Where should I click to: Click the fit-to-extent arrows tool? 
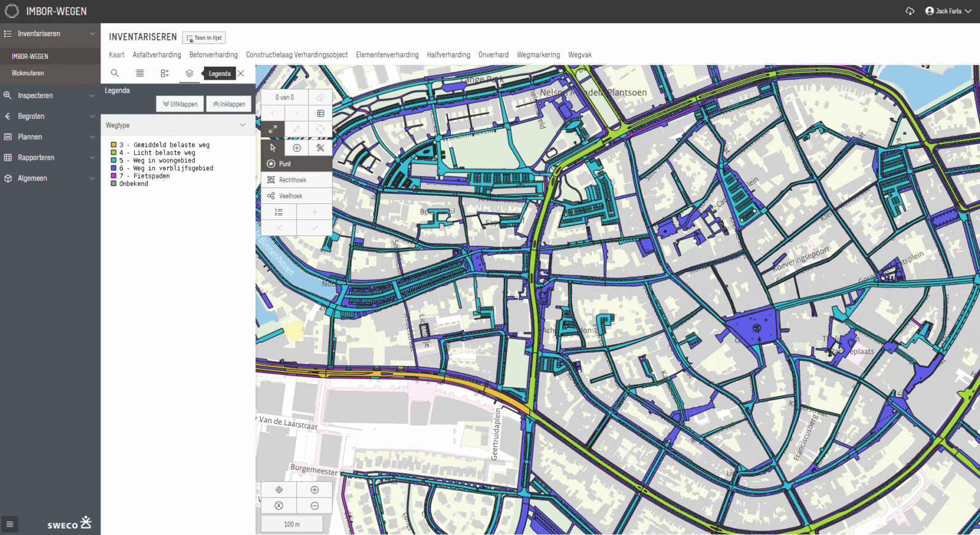320,129
